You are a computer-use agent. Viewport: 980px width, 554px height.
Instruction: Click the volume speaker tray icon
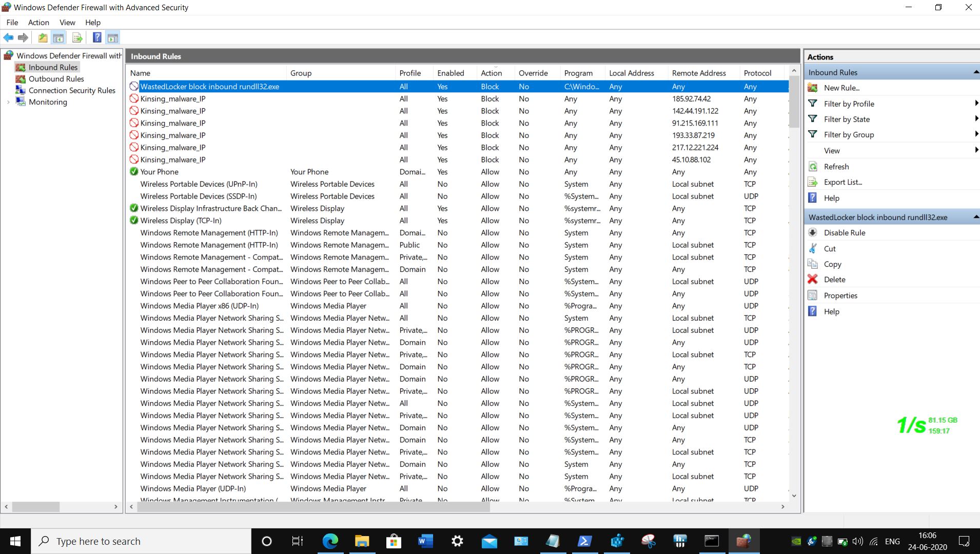857,541
